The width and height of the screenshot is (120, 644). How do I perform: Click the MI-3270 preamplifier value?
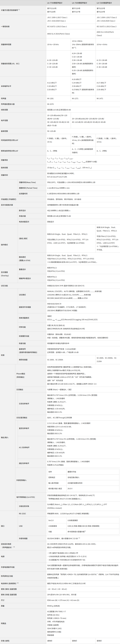[50, 104]
